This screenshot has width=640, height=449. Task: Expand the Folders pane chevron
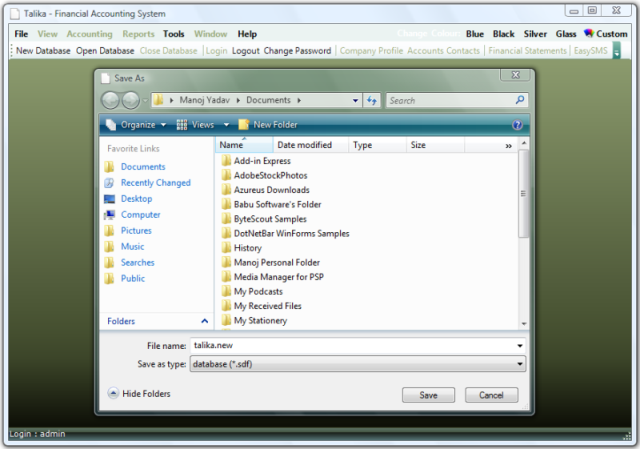tap(204, 321)
